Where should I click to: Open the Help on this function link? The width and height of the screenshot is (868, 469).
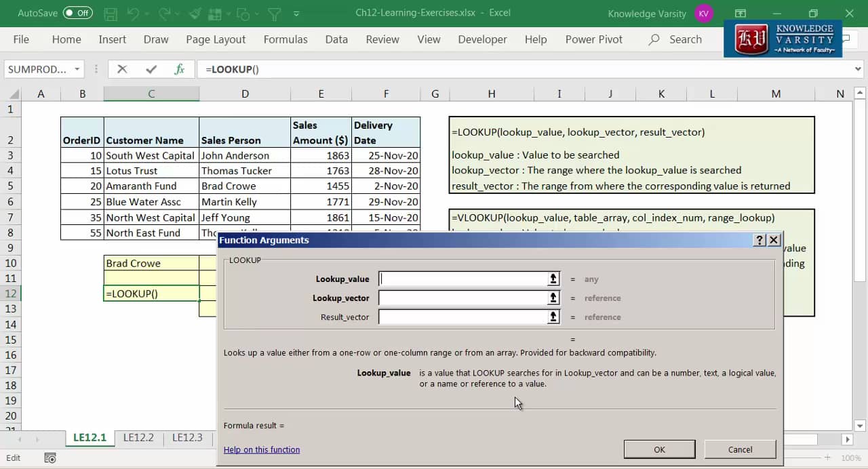(x=262, y=450)
